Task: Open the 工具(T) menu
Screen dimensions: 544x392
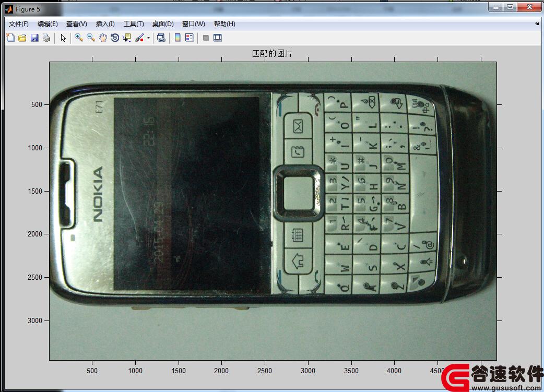Action: point(134,24)
